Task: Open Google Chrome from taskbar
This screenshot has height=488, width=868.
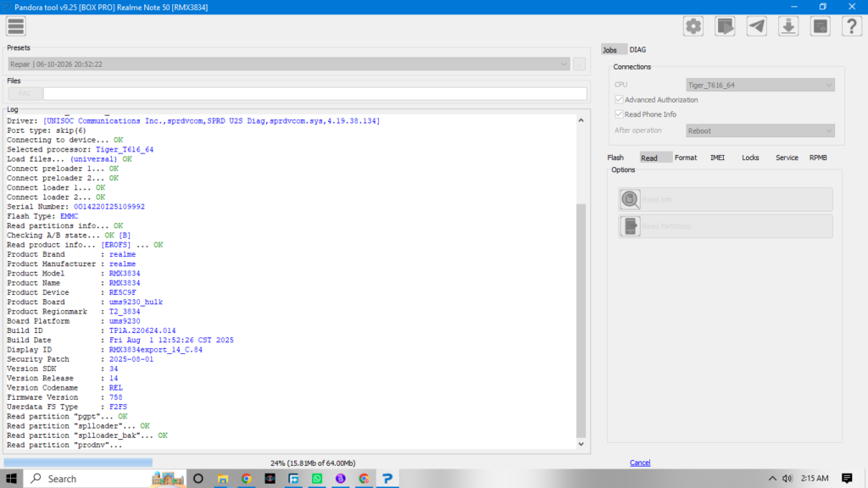Action: coord(247,479)
